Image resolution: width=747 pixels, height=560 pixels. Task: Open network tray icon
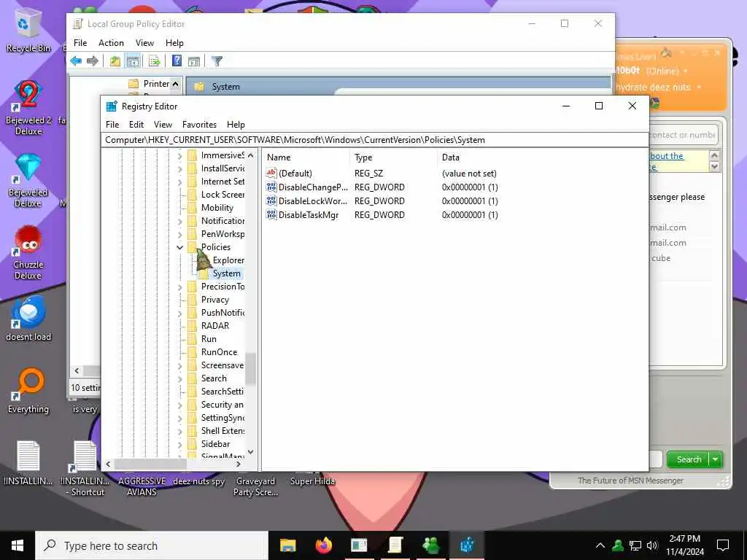click(x=635, y=545)
